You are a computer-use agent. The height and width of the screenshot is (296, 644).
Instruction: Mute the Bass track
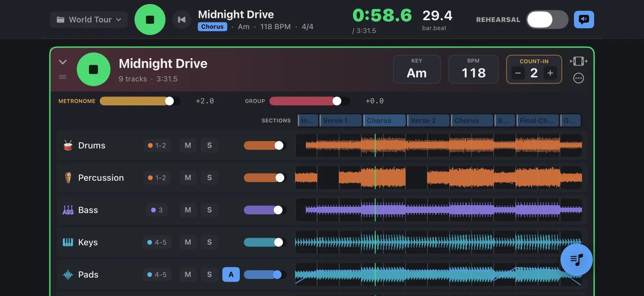[188, 210]
